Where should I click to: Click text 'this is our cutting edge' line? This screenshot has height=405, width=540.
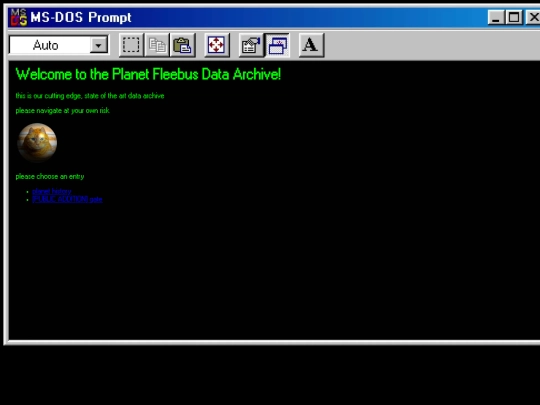pos(90,96)
